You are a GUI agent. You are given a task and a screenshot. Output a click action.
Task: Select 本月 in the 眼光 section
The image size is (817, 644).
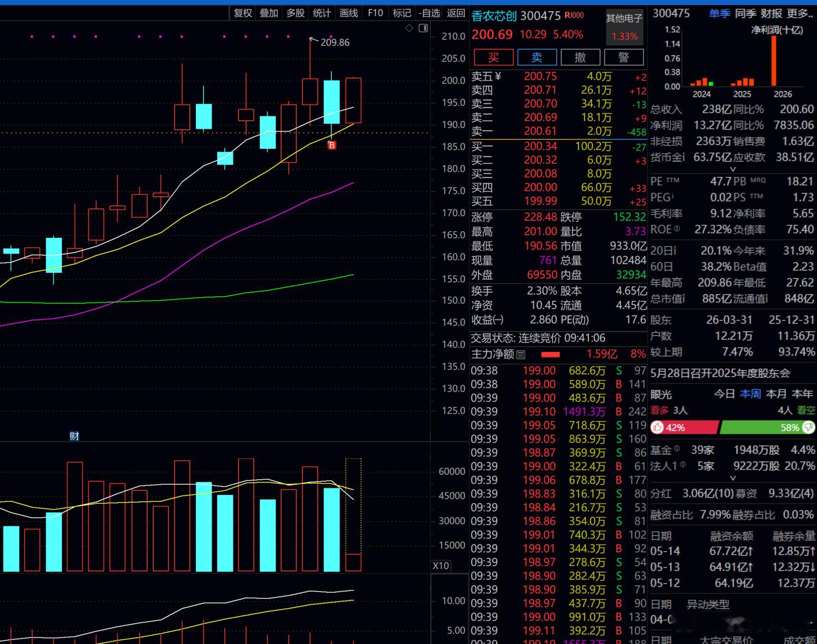(x=776, y=394)
